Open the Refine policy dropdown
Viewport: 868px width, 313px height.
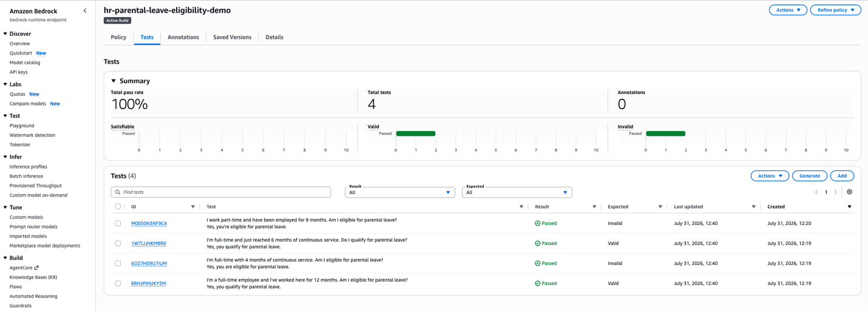[835, 10]
